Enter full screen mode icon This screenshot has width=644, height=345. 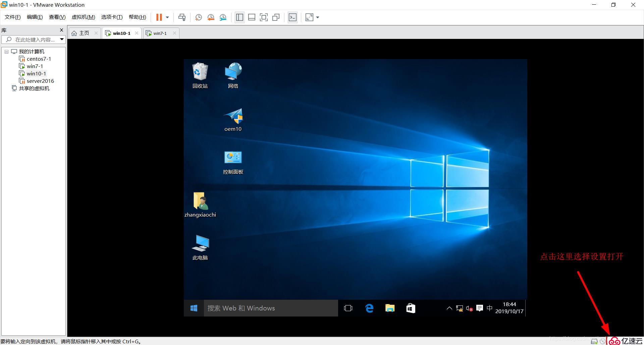click(x=264, y=17)
